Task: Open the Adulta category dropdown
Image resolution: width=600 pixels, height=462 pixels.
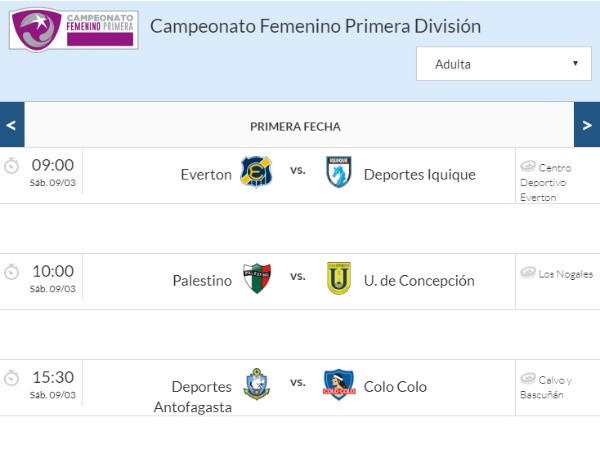Action: point(504,64)
